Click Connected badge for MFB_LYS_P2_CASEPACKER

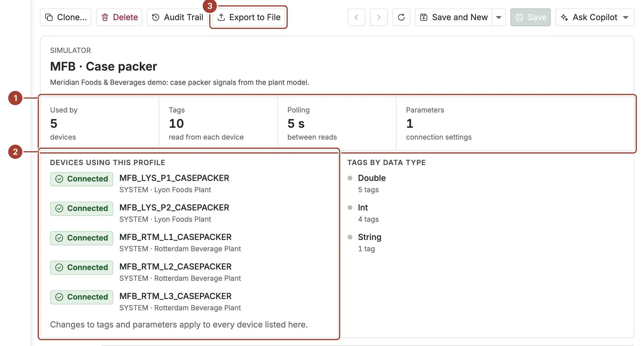(82, 209)
